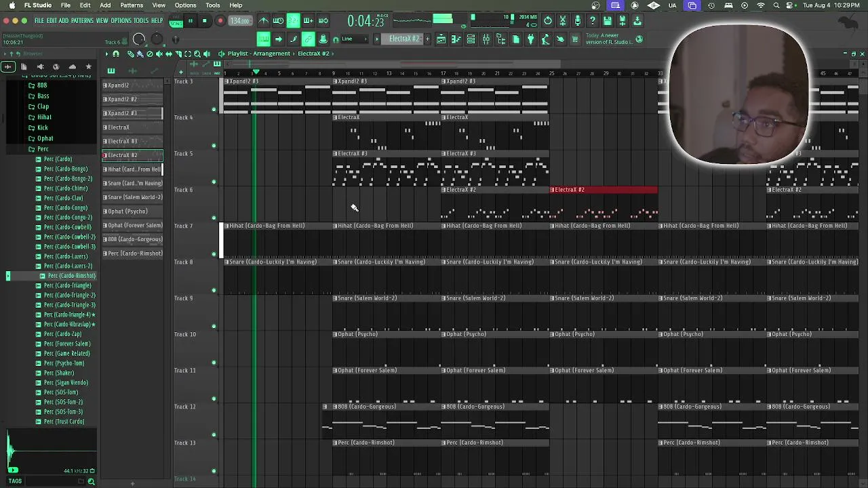Select the playlist zoom magnifier tool
This screenshot has width=868, height=488.
pyautogui.click(x=197, y=54)
